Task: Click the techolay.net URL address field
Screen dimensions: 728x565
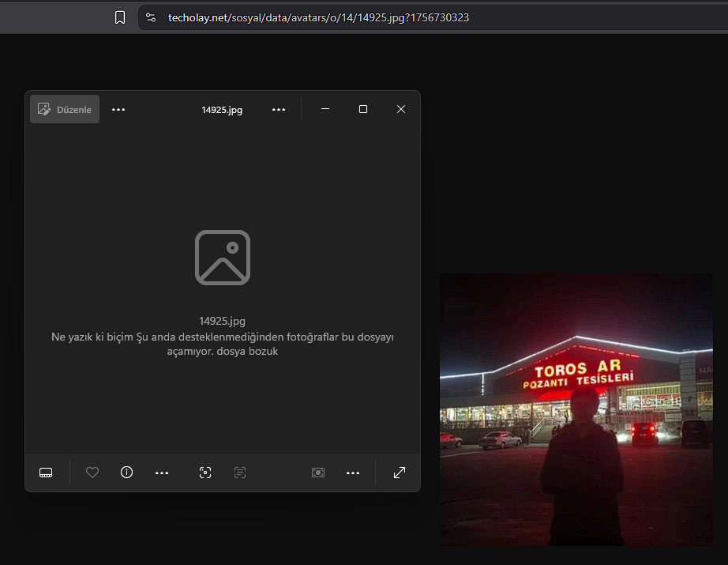Action: 433,17
